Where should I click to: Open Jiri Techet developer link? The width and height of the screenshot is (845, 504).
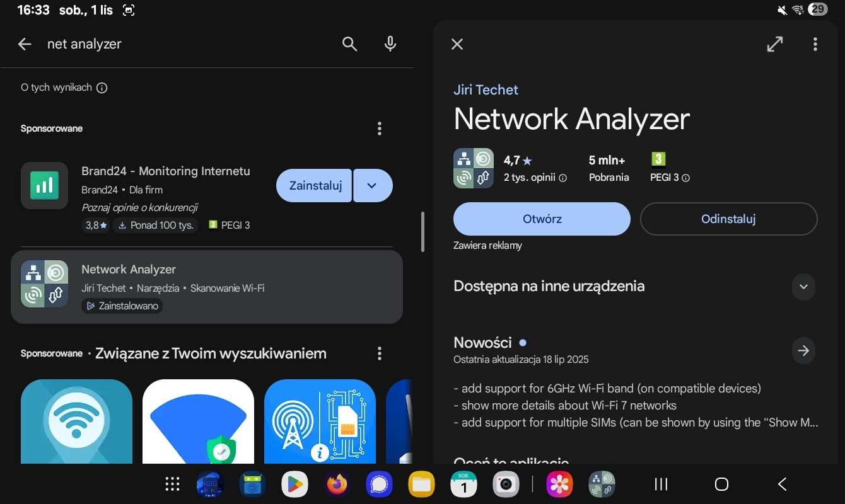click(486, 90)
